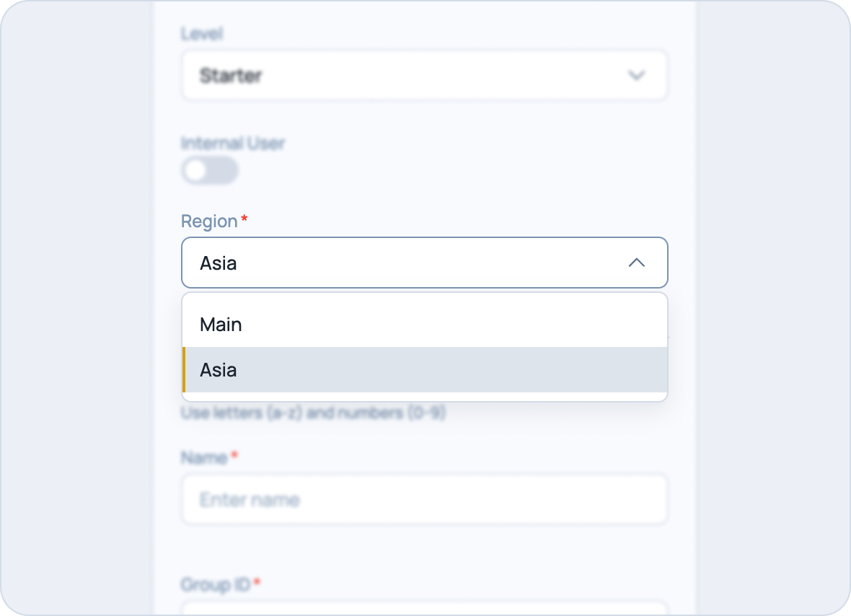This screenshot has height=616, width=851.
Task: Click the Starter value text
Action: click(x=232, y=76)
